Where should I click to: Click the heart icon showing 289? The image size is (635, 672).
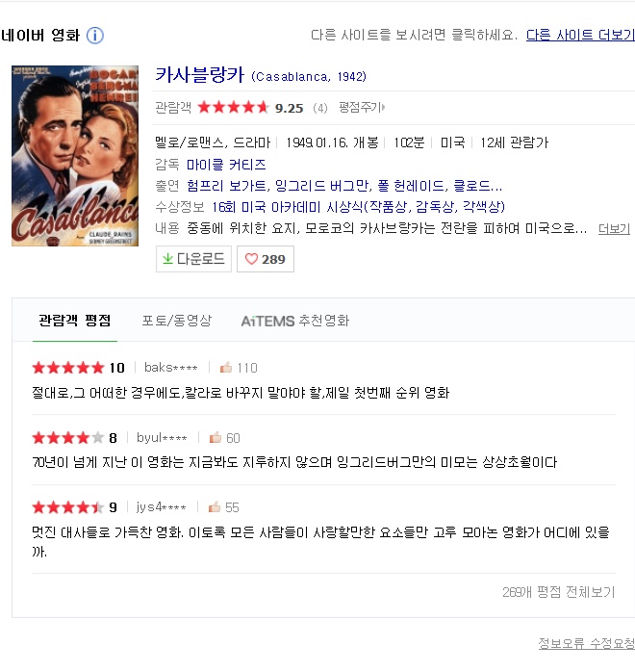pyautogui.click(x=251, y=259)
